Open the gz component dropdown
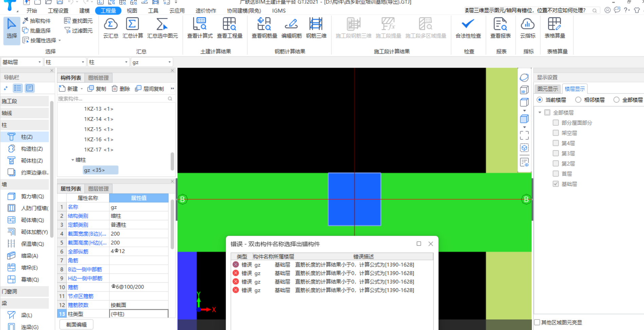 coord(152,62)
